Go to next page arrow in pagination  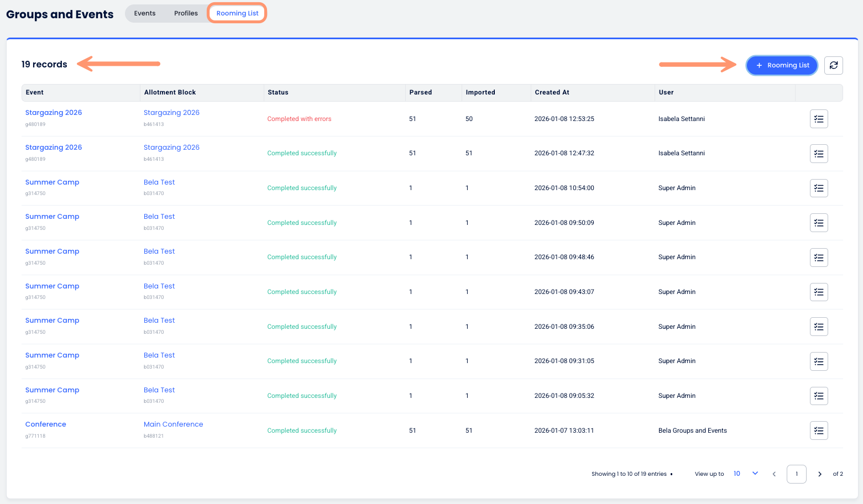coord(819,474)
